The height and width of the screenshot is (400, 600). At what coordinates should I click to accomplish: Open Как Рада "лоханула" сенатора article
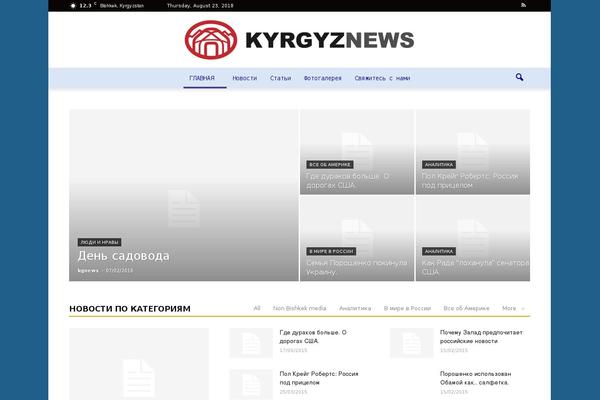pyautogui.click(x=475, y=267)
